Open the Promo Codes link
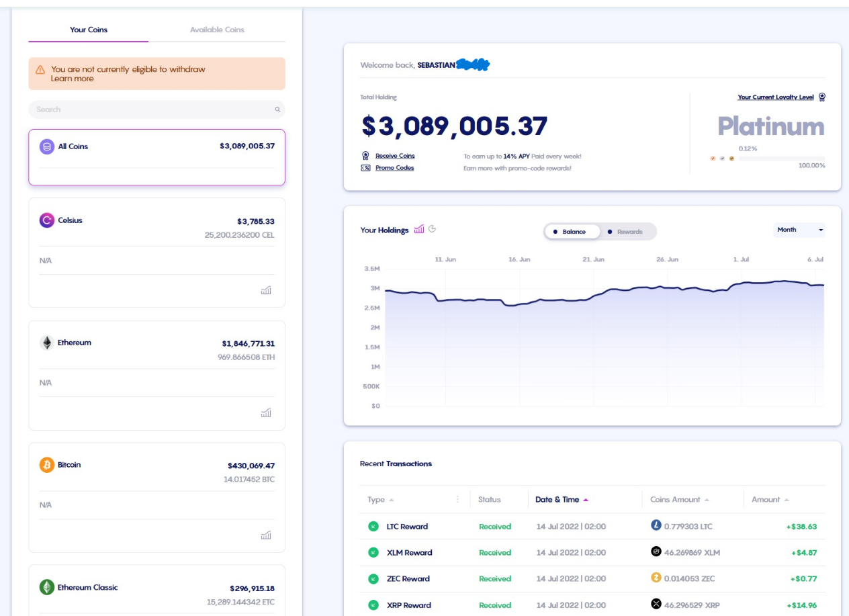 tap(394, 168)
